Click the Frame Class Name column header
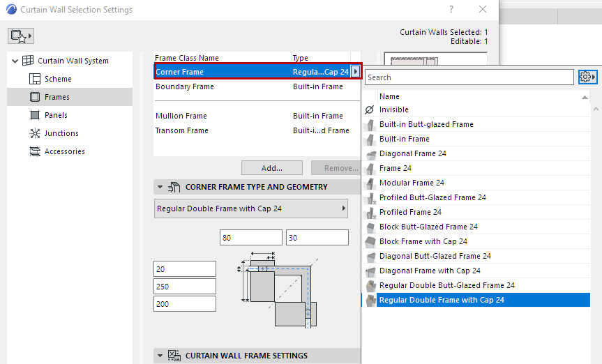Viewport: 602px width, 364px height. point(223,58)
